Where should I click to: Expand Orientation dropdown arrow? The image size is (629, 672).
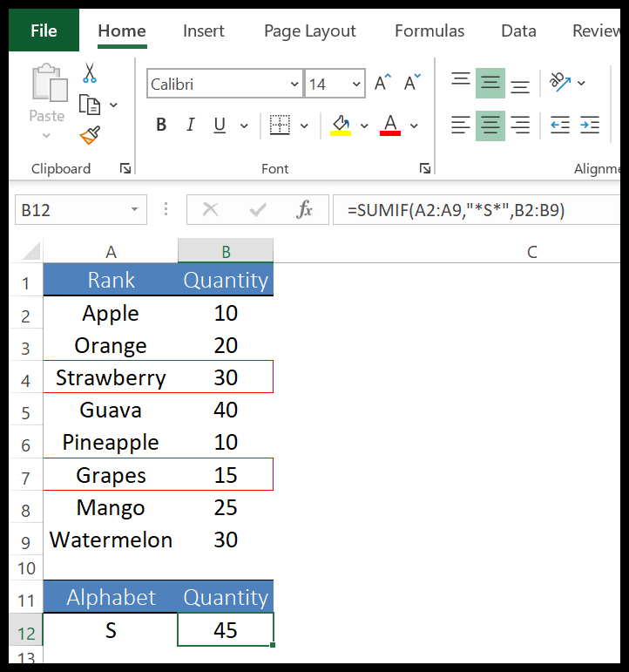(581, 83)
